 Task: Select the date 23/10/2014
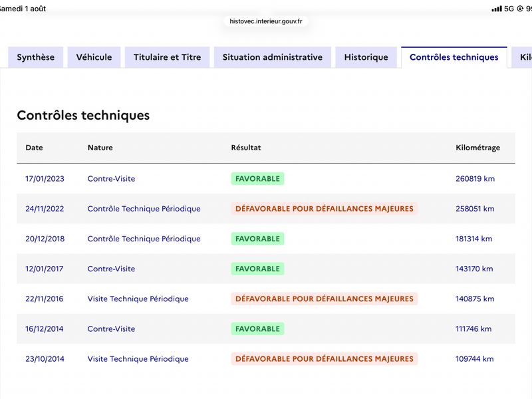[x=45, y=359]
